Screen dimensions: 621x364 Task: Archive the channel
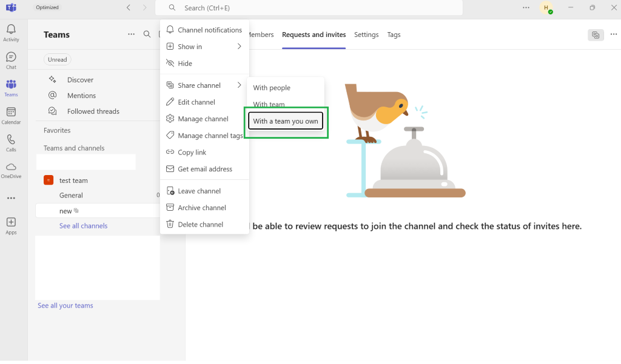point(204,208)
